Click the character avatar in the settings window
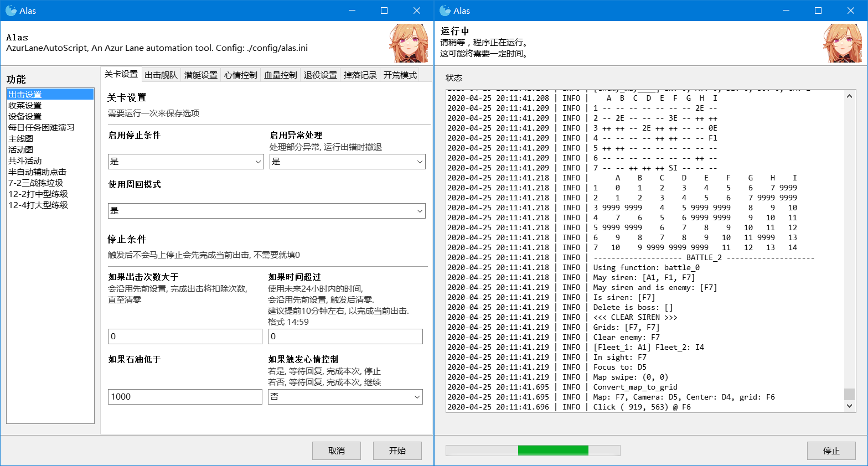The height and width of the screenshot is (466, 868). coord(409,43)
